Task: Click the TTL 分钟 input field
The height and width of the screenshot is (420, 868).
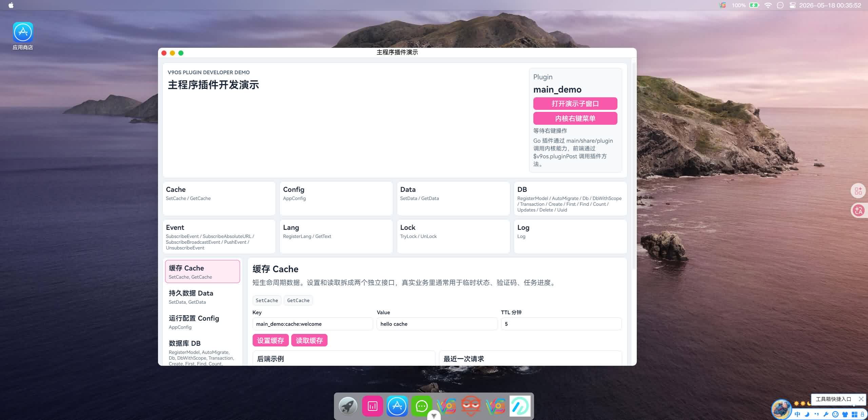Action: coord(561,324)
